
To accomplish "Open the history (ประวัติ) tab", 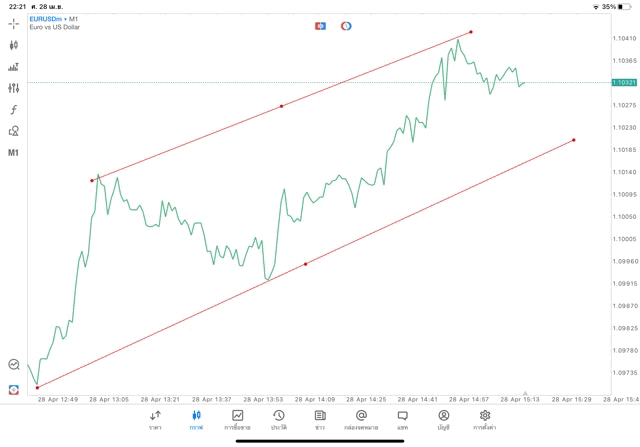I will coord(278,419).
